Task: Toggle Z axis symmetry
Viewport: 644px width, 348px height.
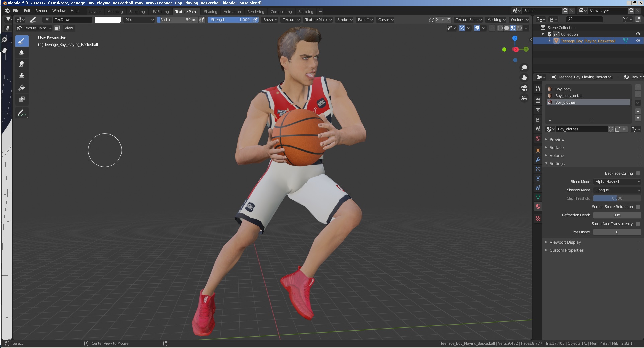Action: click(449, 20)
